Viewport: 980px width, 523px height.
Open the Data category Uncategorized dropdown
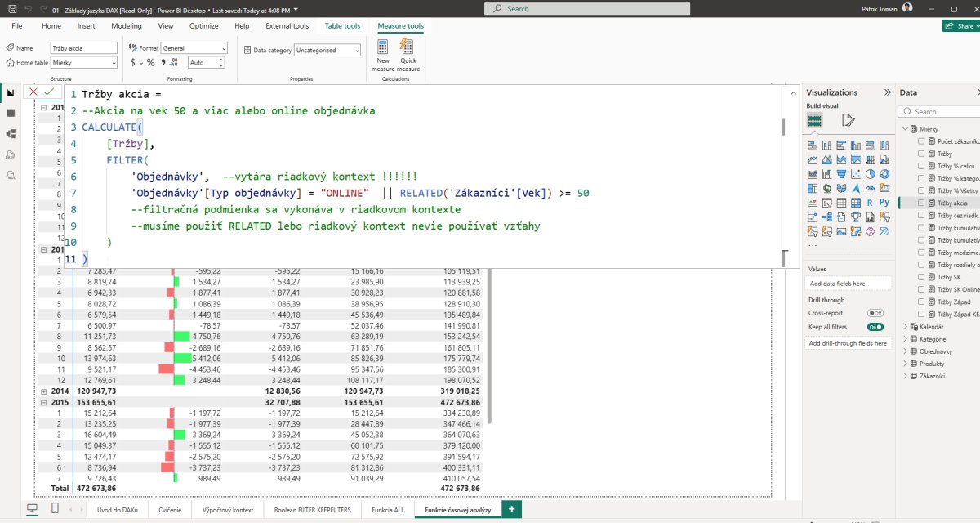[327, 50]
